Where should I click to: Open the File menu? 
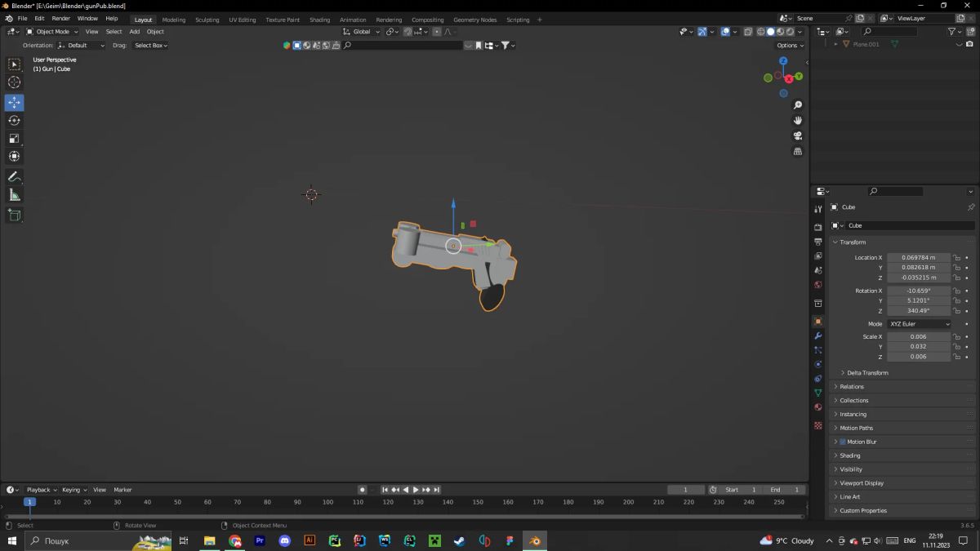[22, 18]
